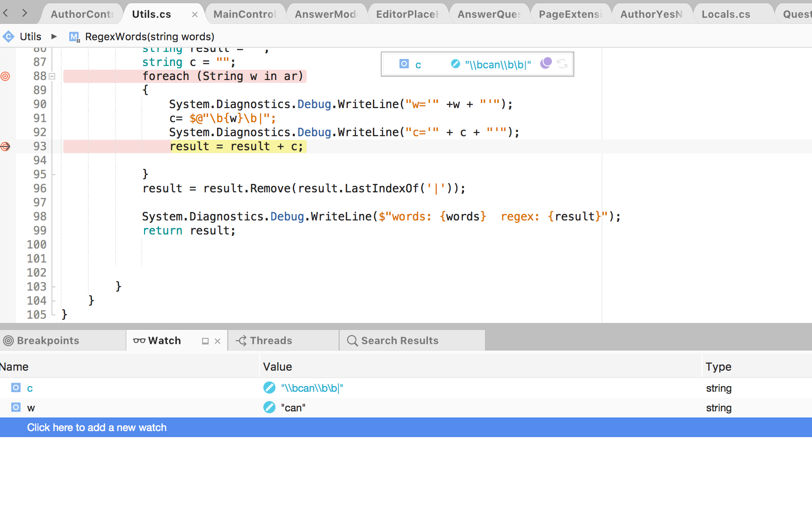Click line 96 result.Remove statement
Image resolution: width=812 pixels, height=512 pixels.
(x=304, y=189)
